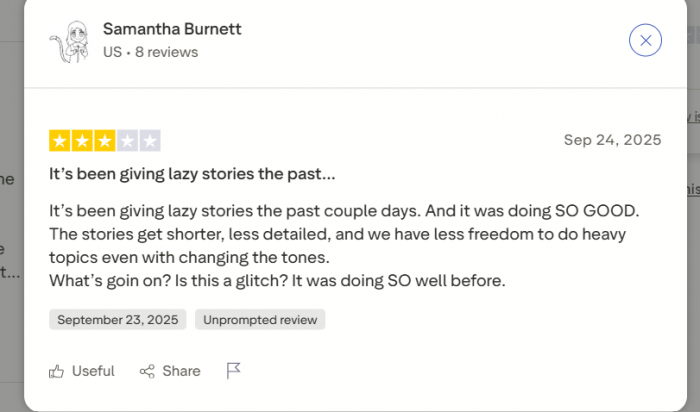700x412 pixels.
Task: Open Samantha Burnett's avatar image
Action: (70, 40)
